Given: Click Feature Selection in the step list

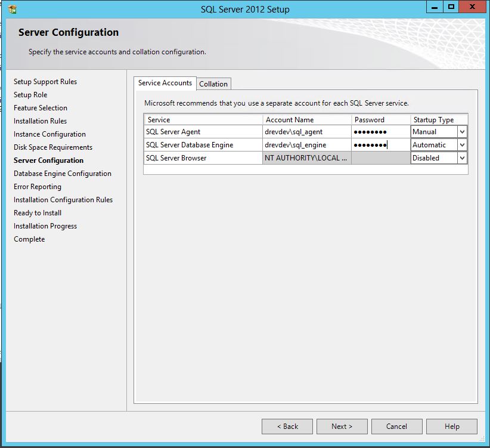Looking at the screenshot, I should [x=41, y=108].
